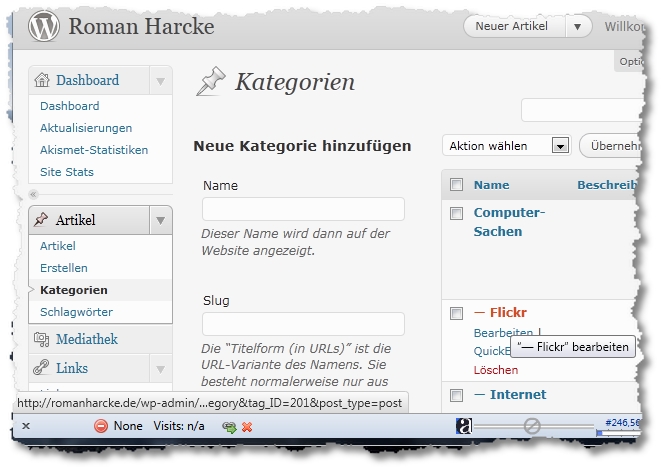Click the WordPress logo icon
661x467 pixels.
point(44,26)
